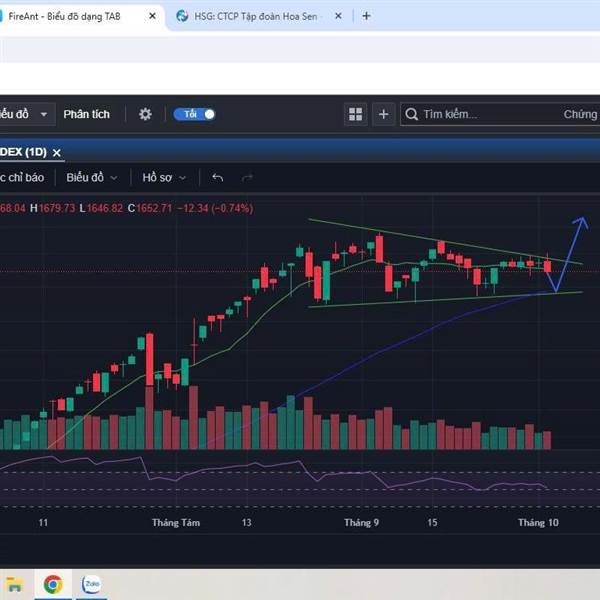Expand the Biểu đồ chart toolbar dropdown
This screenshot has height=600, width=600.
[x=92, y=178]
